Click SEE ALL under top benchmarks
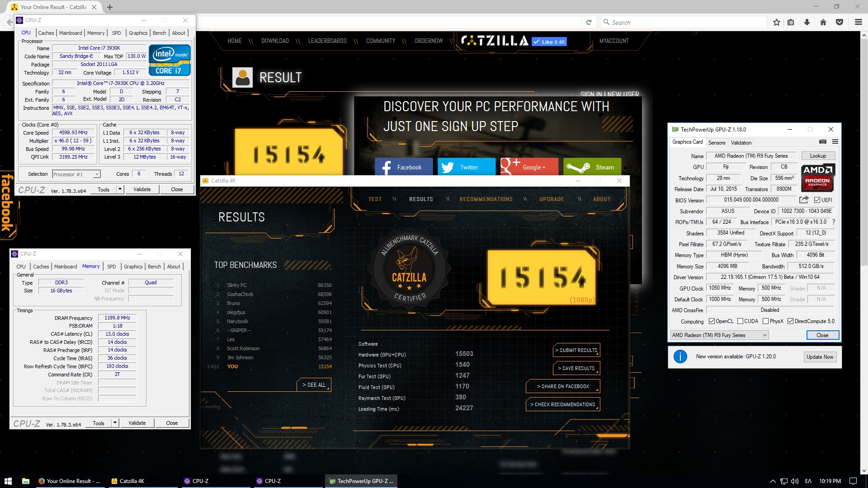This screenshot has height=488, width=868. [314, 385]
